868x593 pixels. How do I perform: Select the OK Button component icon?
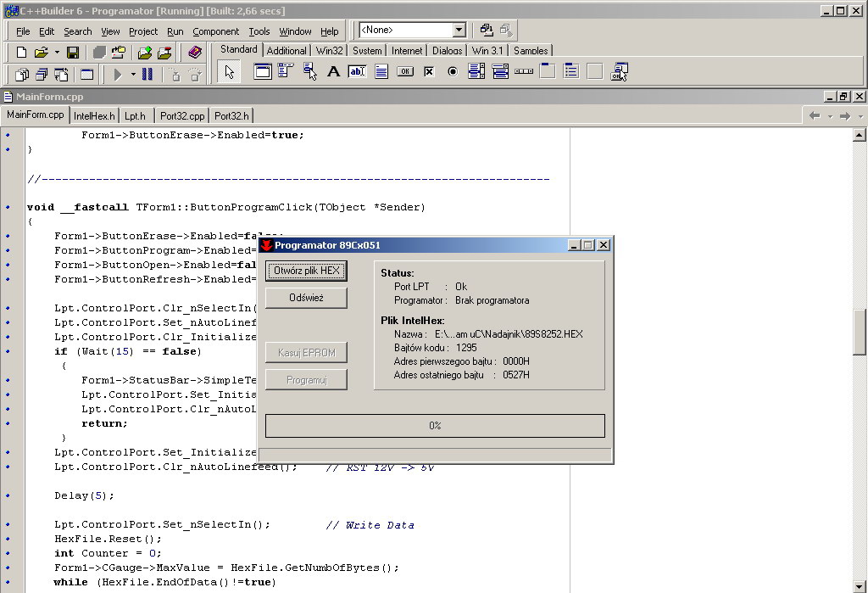pyautogui.click(x=406, y=71)
